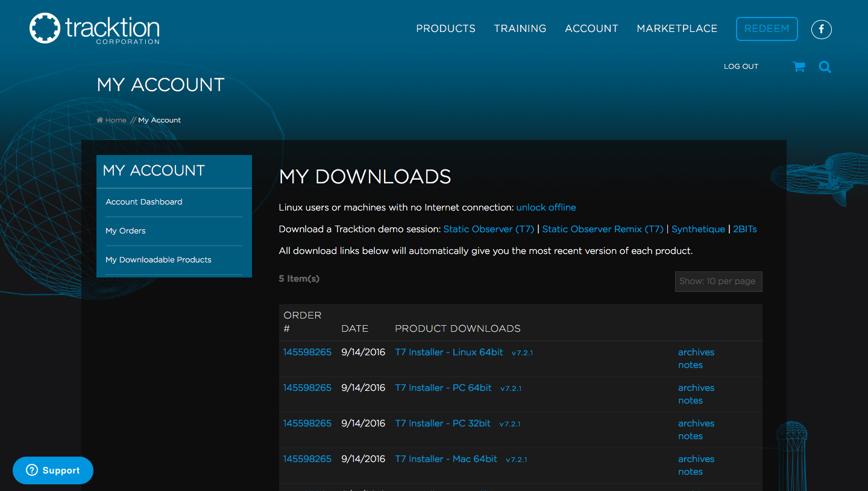This screenshot has width=868, height=491.
Task: Select Account Dashboard in sidebar
Action: [143, 202]
